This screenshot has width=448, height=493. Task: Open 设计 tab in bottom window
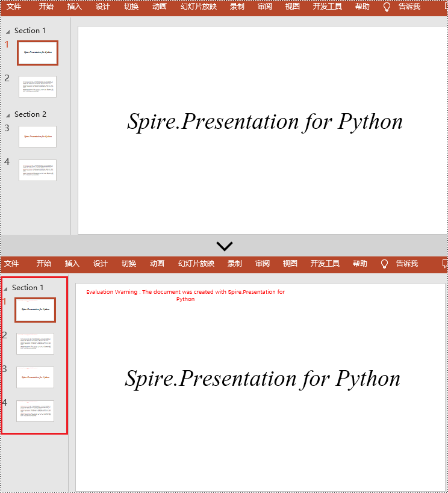(x=100, y=264)
